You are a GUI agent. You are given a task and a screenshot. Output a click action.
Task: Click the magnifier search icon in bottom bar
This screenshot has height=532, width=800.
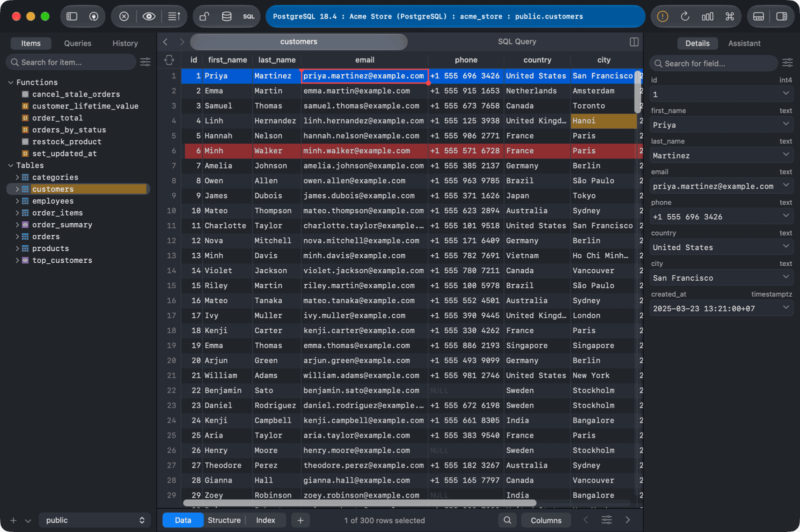click(507, 520)
